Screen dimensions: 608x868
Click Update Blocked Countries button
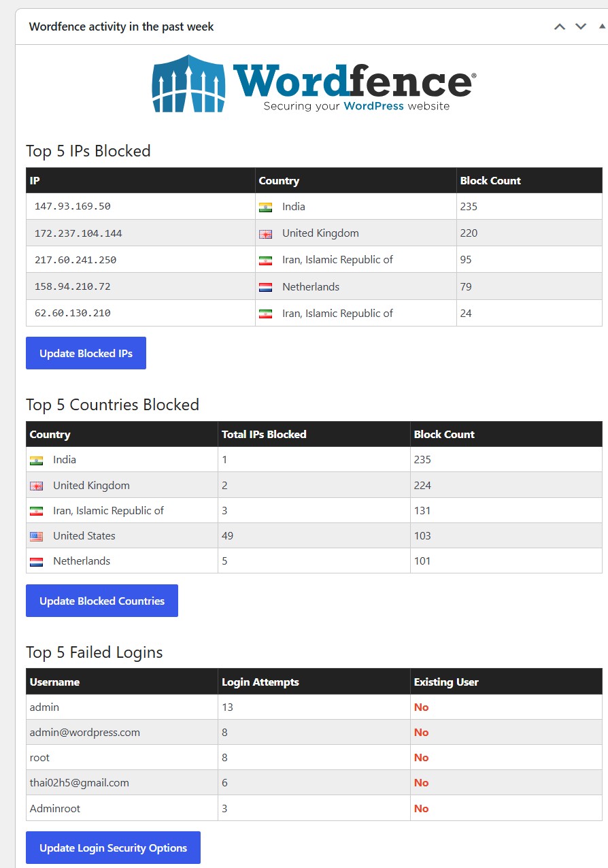[x=102, y=601]
